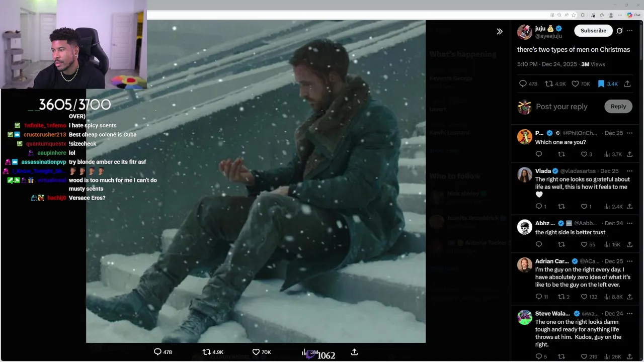
Task: Open browser Favorites star icon
Action: [x=574, y=15]
